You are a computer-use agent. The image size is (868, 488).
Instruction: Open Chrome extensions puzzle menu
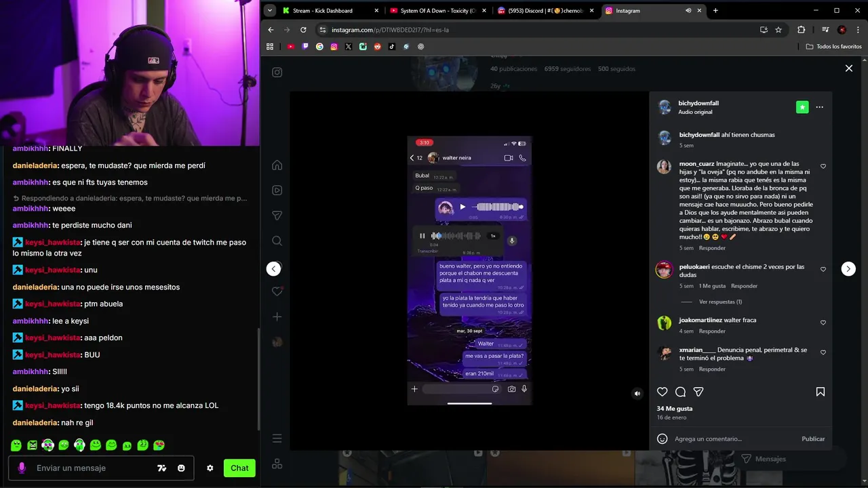(x=801, y=30)
